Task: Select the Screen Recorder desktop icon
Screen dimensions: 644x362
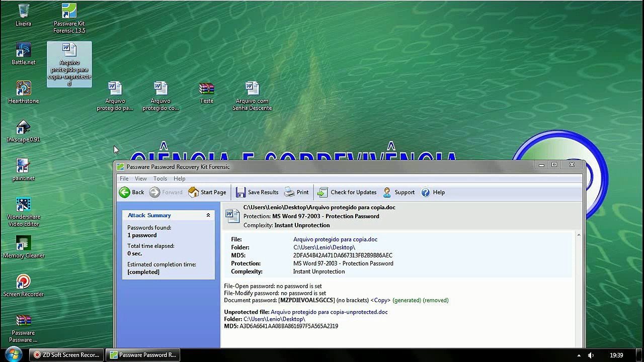Action: 24,286
